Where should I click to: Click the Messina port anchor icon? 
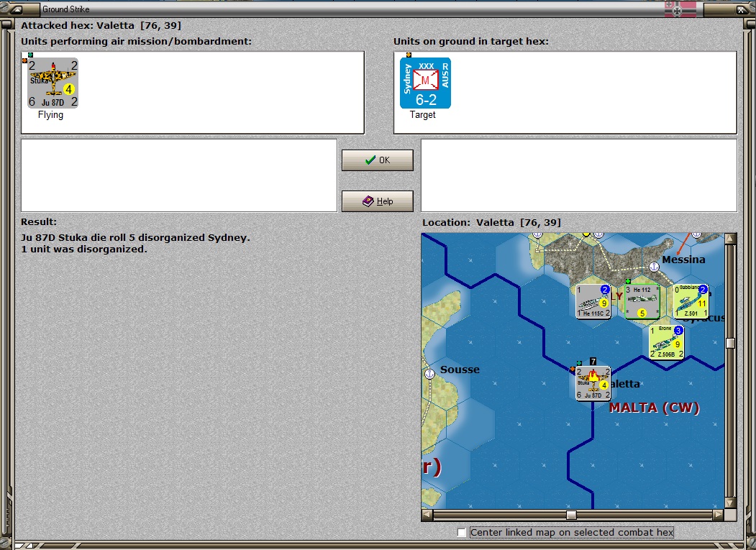coord(654,267)
